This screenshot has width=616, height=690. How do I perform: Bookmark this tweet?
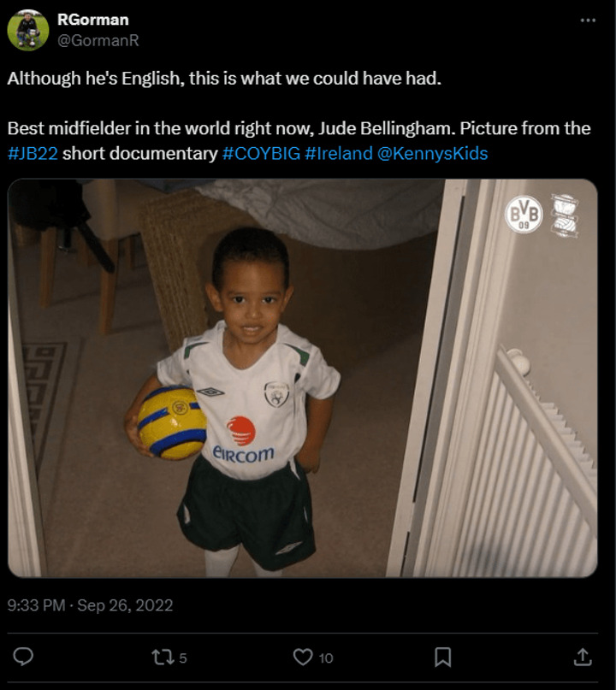tap(443, 657)
